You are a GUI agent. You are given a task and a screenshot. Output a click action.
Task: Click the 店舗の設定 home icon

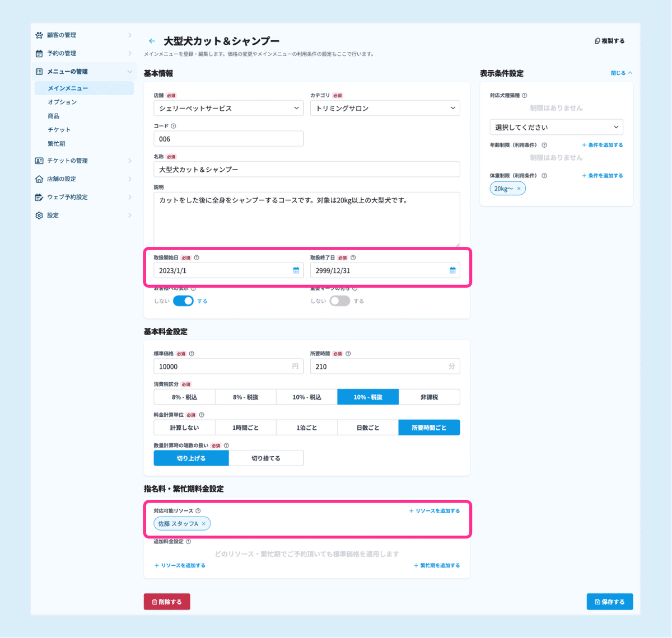tap(39, 179)
